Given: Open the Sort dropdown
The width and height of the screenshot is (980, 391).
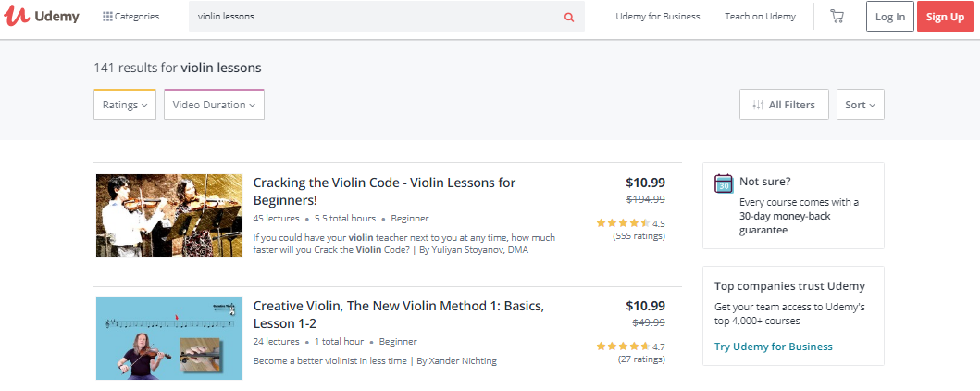Looking at the screenshot, I should coord(860,105).
